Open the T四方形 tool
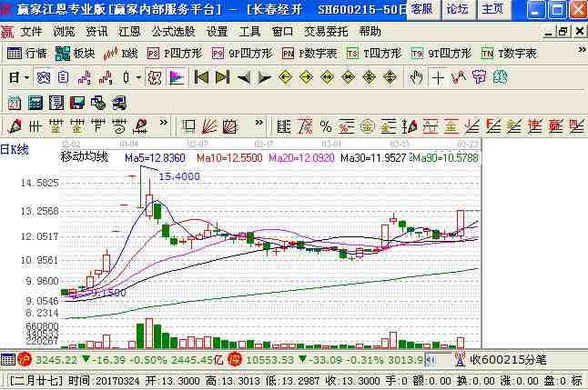The image size is (588, 390). pyautogui.click(x=374, y=54)
